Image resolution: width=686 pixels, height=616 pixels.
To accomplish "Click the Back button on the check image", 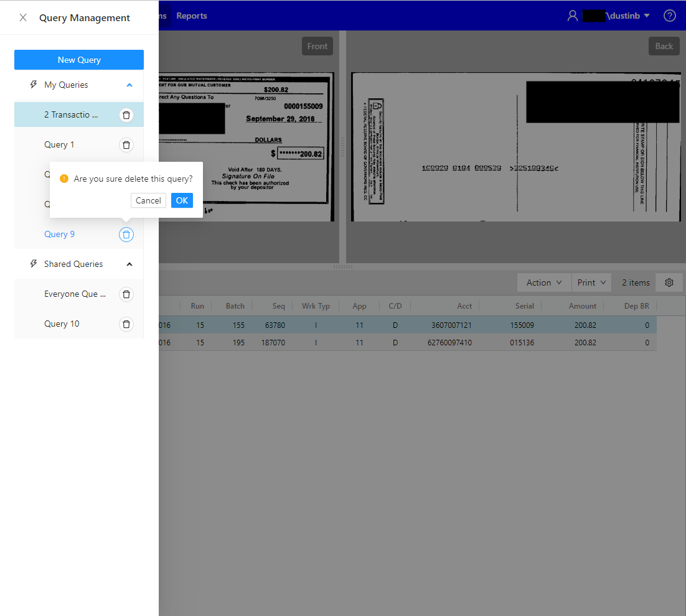I will point(664,45).
